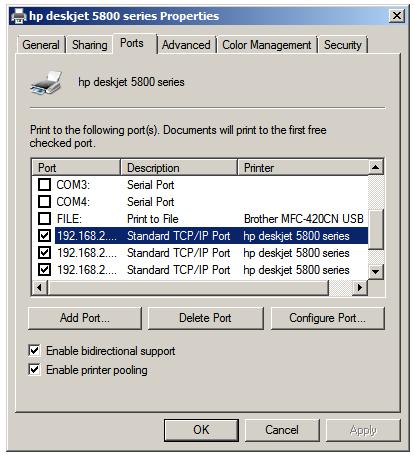Click the horizontal scroll right arrow

(360, 287)
